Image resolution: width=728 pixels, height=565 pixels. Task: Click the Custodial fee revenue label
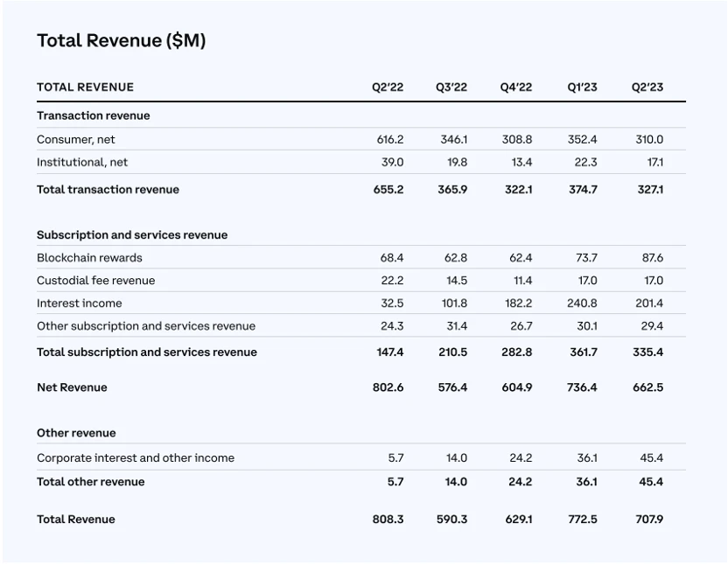tap(95, 281)
